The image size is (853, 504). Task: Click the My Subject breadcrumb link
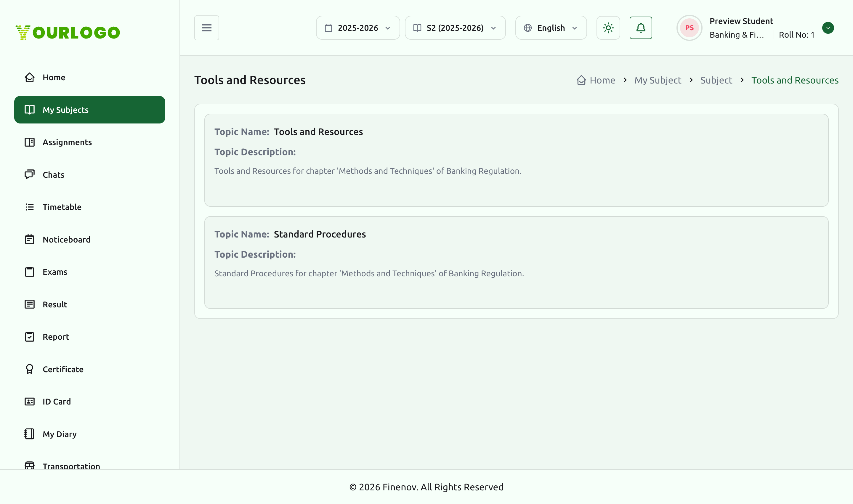click(x=658, y=80)
